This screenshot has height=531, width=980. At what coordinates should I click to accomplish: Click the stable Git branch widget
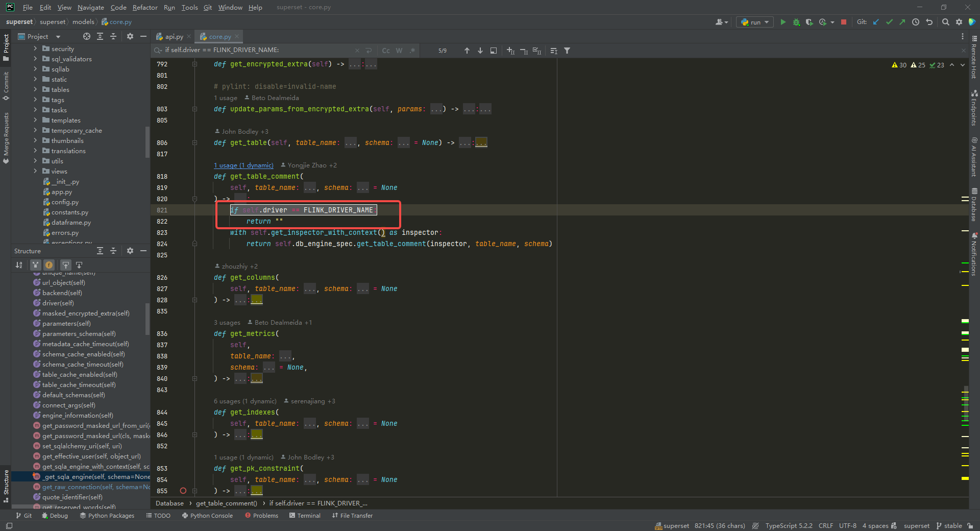(949, 525)
